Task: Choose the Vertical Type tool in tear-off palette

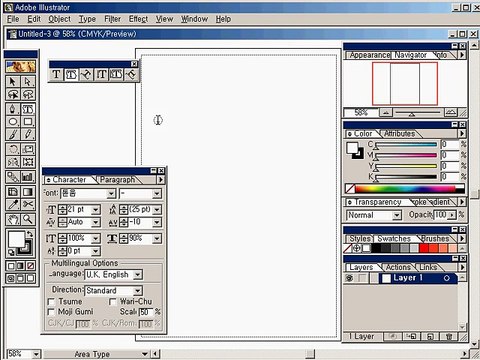Action: [101, 74]
